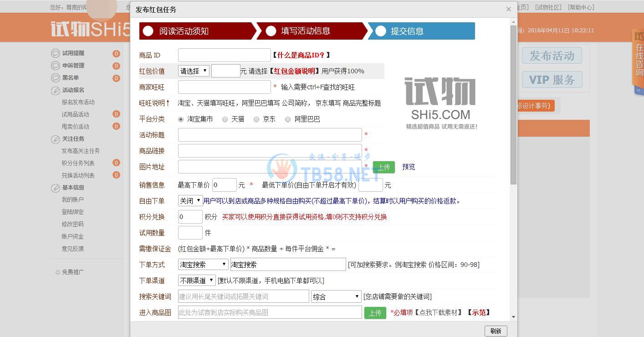Screen dimensions: 644x337
Task: Select the 阿里巴巴 platform radio button
Action: [x=288, y=119]
